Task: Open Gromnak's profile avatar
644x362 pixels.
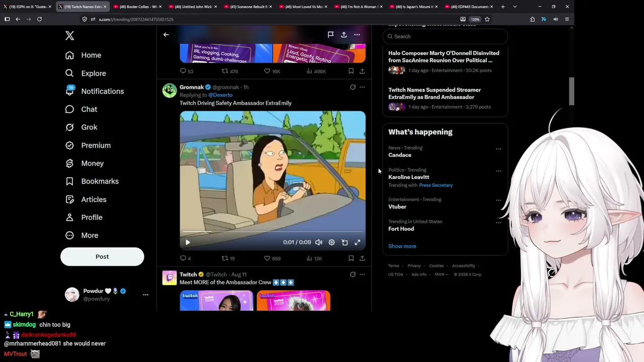Action: coord(170,90)
